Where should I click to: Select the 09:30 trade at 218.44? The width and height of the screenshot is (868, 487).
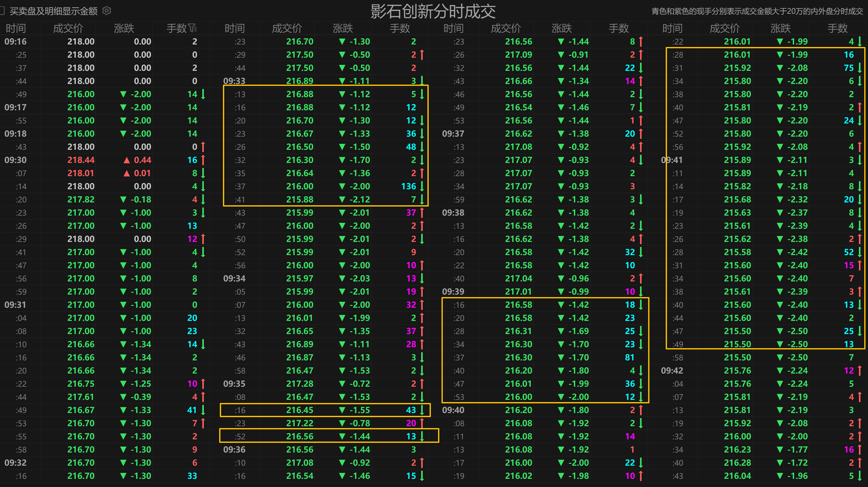pos(81,160)
